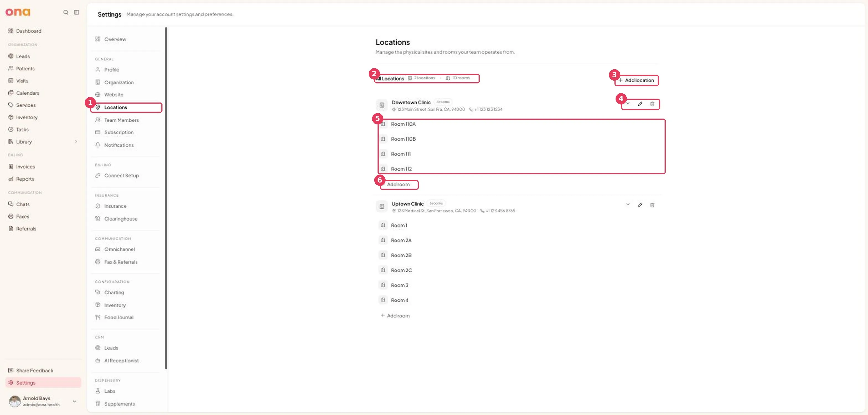This screenshot has height=415, width=868.
Task: Open Tasks in sidebar
Action: tap(43, 129)
